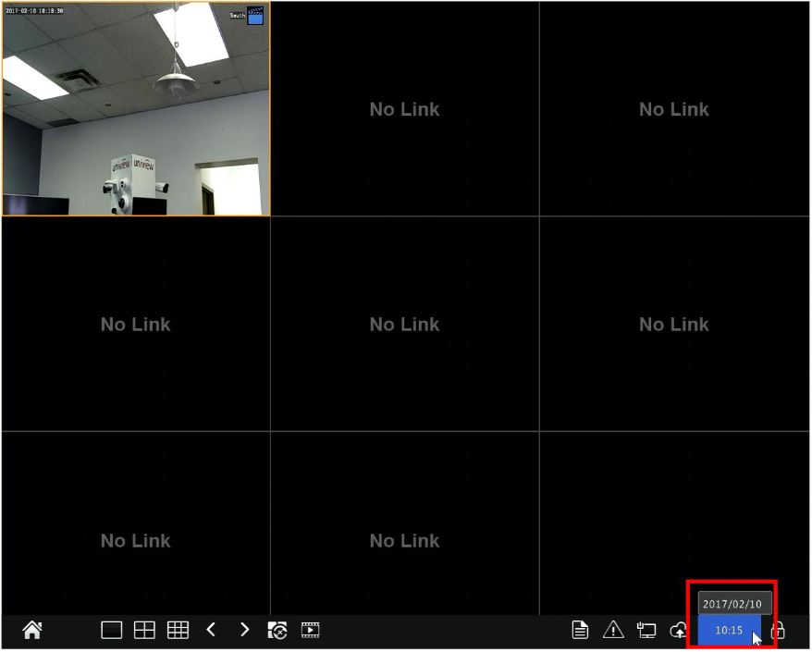
Task: Open the log document icon
Action: [x=580, y=631]
